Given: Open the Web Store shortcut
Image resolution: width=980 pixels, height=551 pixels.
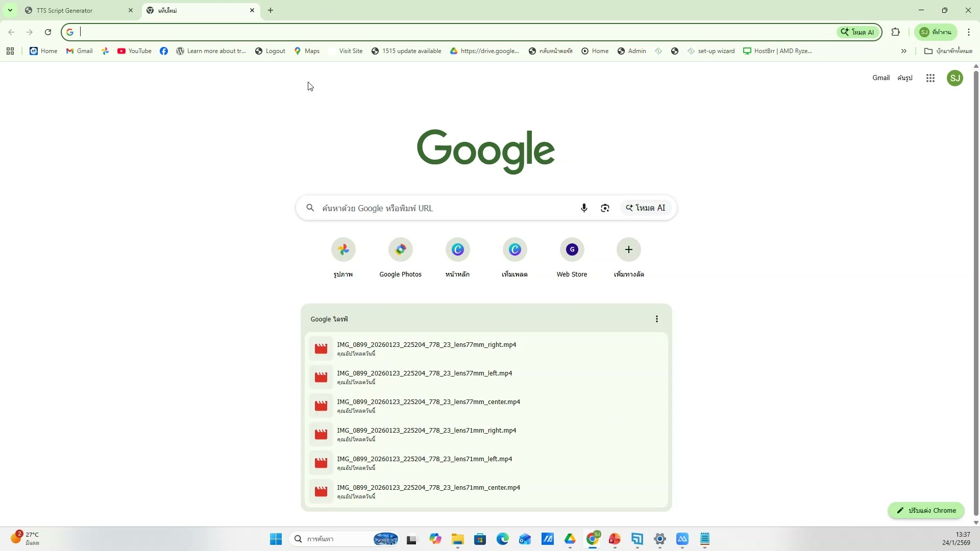Looking at the screenshot, I should point(572,250).
